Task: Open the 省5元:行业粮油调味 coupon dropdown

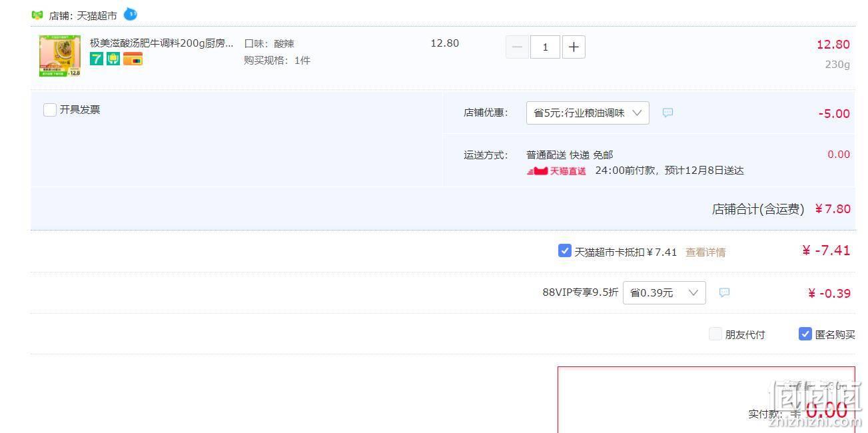Action: click(x=588, y=113)
